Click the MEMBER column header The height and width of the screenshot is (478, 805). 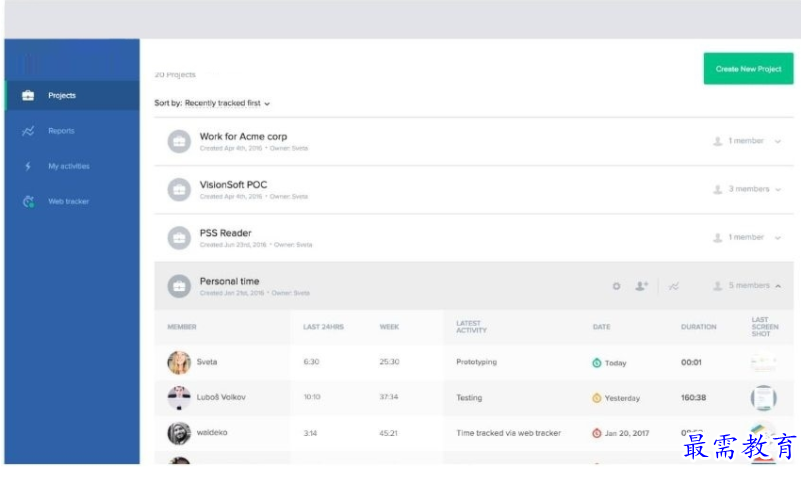[182, 327]
